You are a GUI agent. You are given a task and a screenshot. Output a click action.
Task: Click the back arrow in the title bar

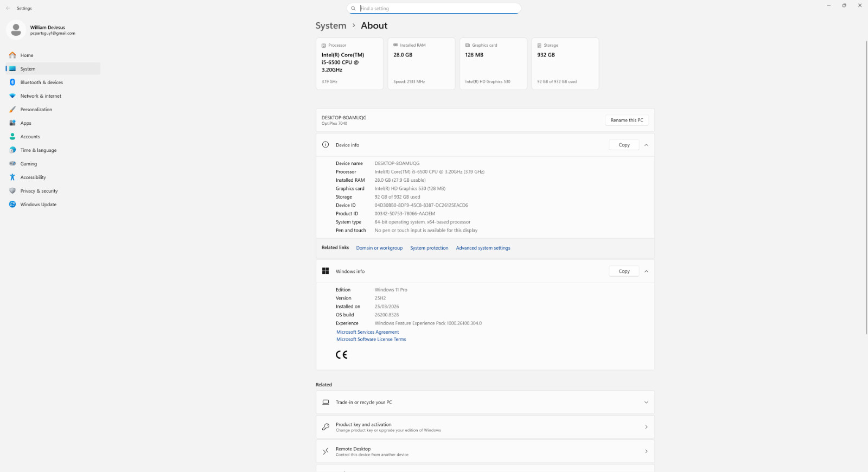click(8, 8)
